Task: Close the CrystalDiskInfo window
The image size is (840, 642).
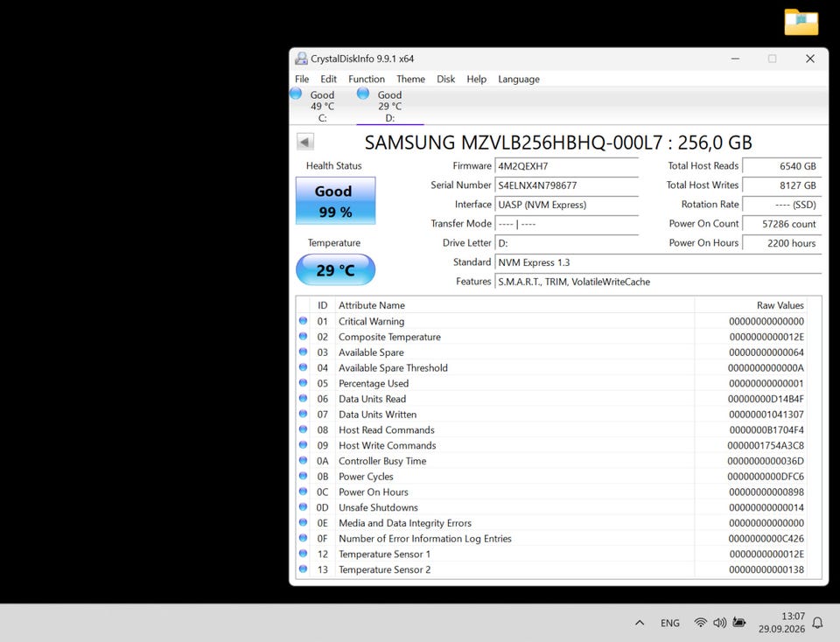Action: [810, 59]
